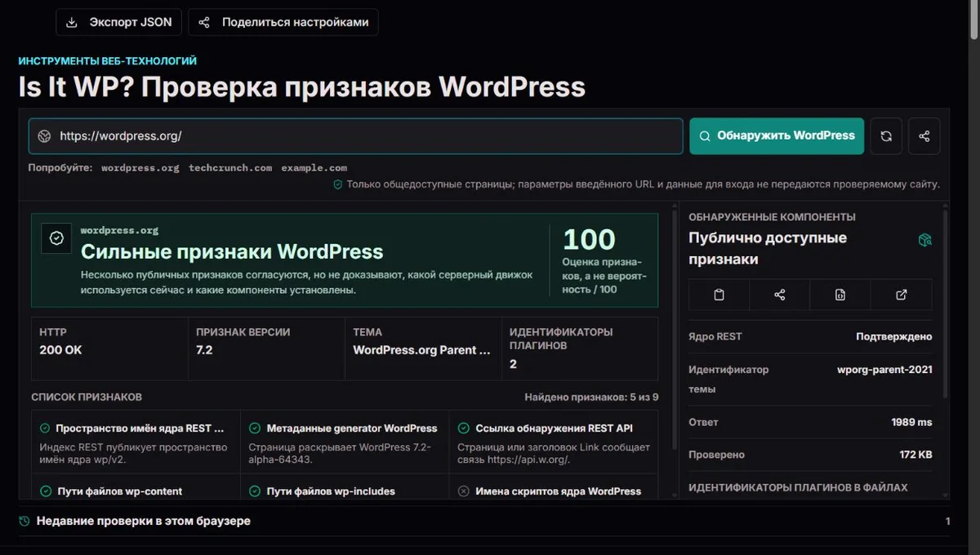Click the JSON file icon in components panel
980x555 pixels.
pos(840,295)
